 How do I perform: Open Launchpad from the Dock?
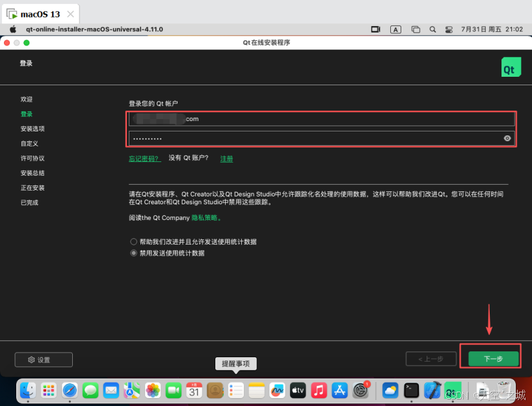click(49, 390)
